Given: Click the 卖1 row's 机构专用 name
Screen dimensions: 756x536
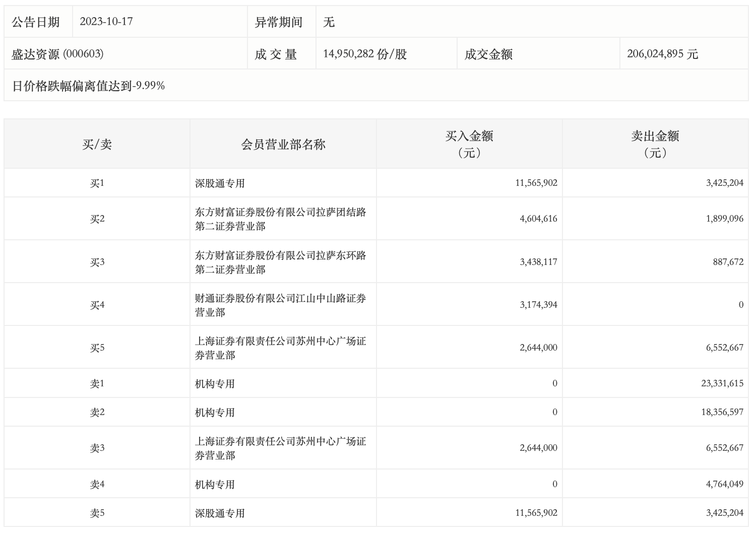Looking at the screenshot, I should coord(215,384).
